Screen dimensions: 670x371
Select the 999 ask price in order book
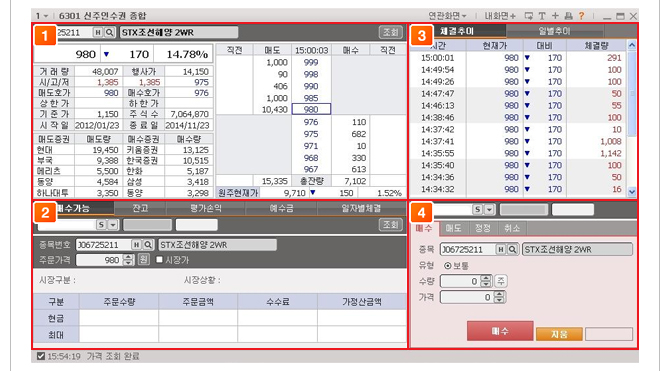click(x=311, y=62)
